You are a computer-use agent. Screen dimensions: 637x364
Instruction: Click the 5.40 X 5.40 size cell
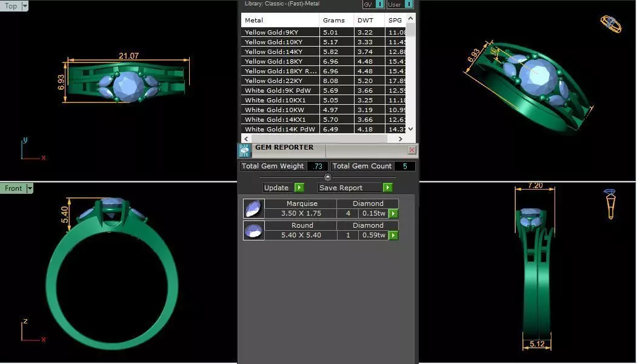[301, 236]
